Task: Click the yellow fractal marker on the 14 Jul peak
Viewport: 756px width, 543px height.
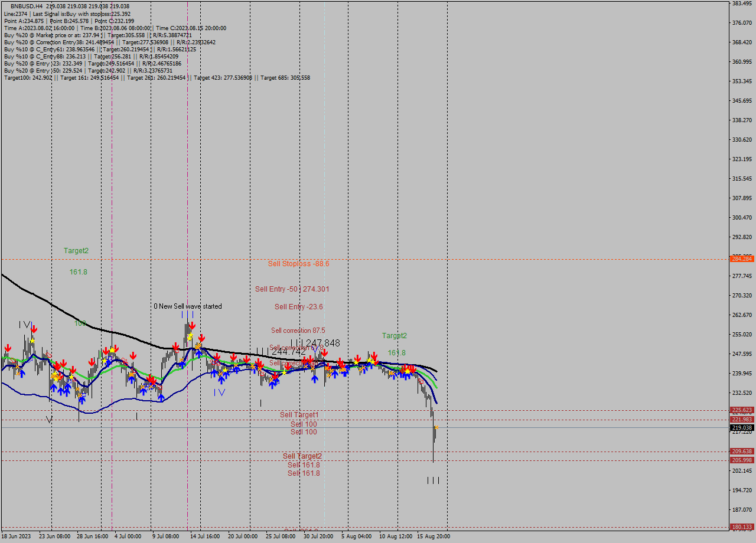Action: coord(191,336)
